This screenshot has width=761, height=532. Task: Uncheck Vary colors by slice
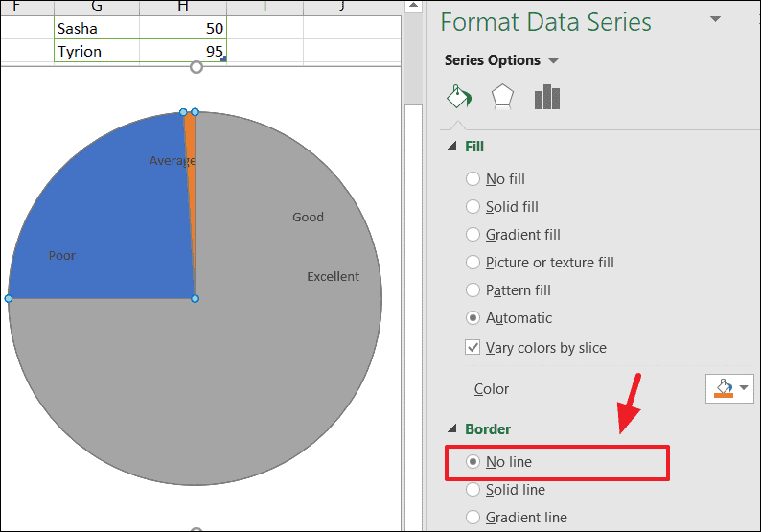coord(473,348)
